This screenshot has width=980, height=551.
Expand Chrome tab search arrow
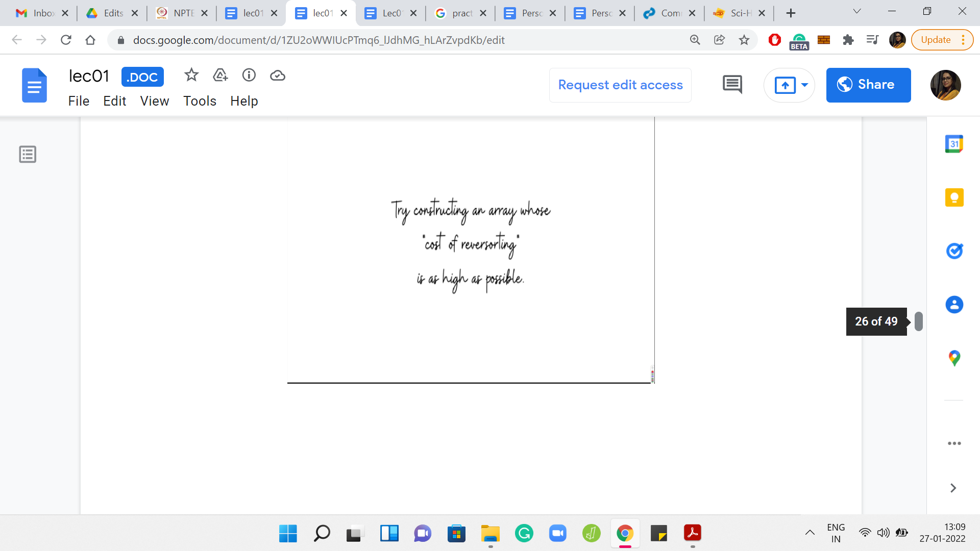tap(857, 11)
